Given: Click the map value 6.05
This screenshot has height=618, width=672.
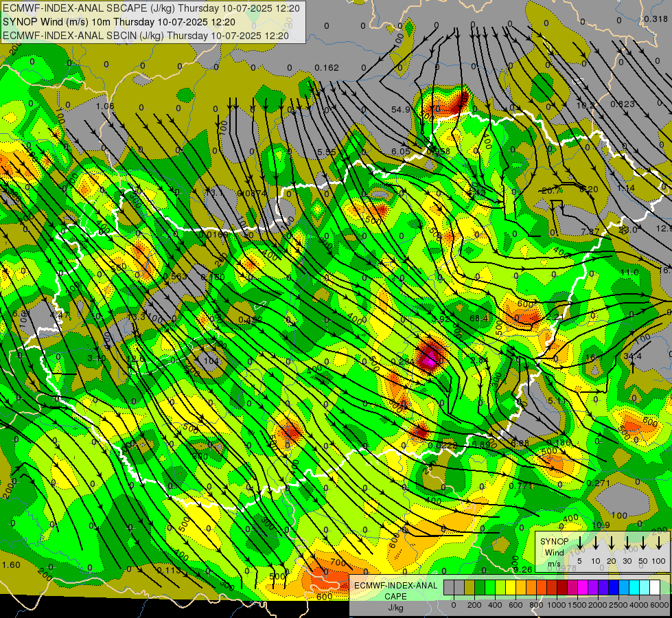Looking at the screenshot, I should coord(401,151).
